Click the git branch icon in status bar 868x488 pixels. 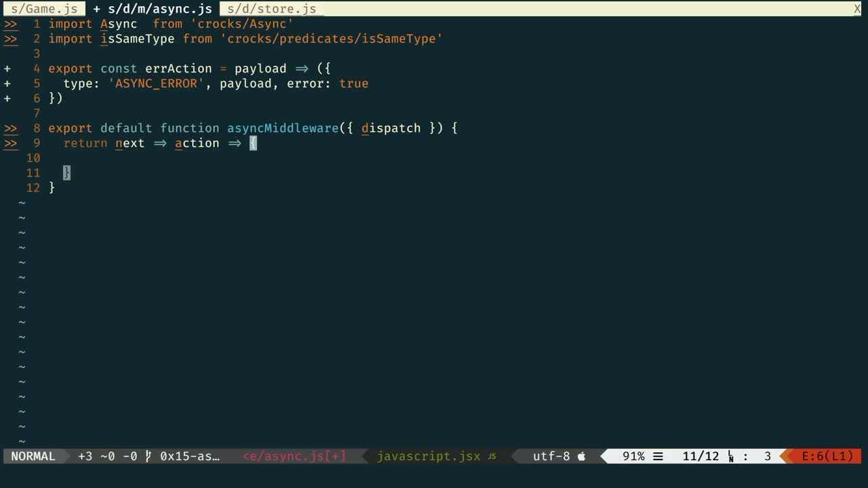pos(149,456)
